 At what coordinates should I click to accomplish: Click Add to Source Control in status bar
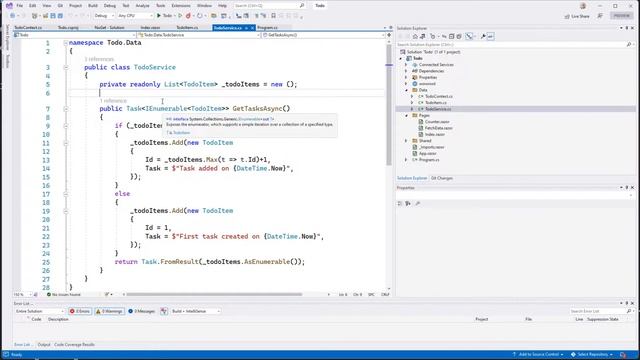coord(538,354)
